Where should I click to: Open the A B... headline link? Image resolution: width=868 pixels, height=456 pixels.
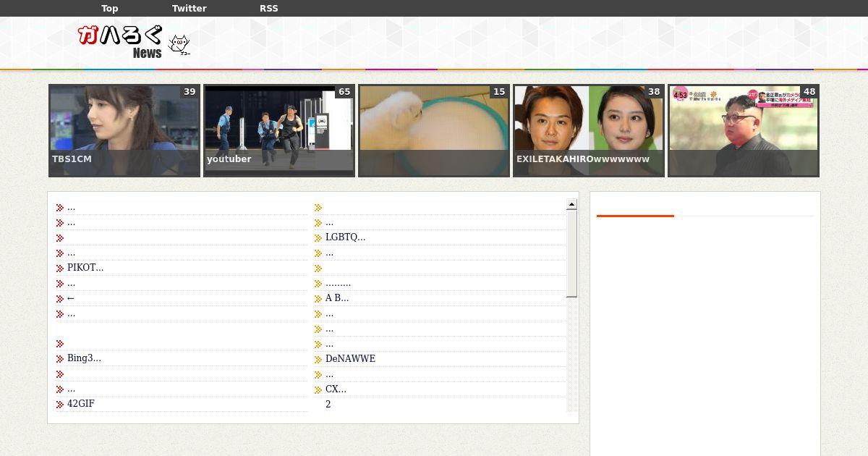coord(337,298)
